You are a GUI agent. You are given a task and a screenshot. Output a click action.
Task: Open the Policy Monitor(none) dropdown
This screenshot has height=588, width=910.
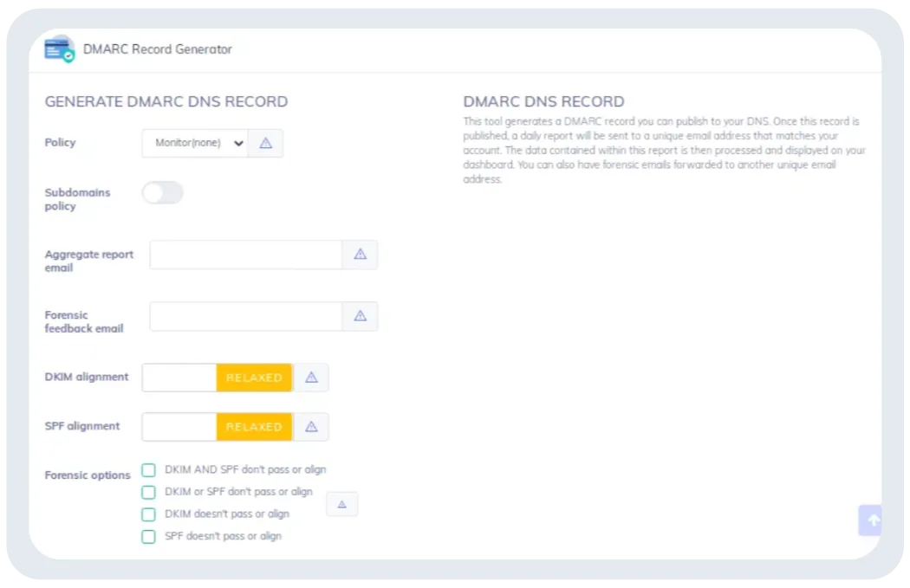195,143
